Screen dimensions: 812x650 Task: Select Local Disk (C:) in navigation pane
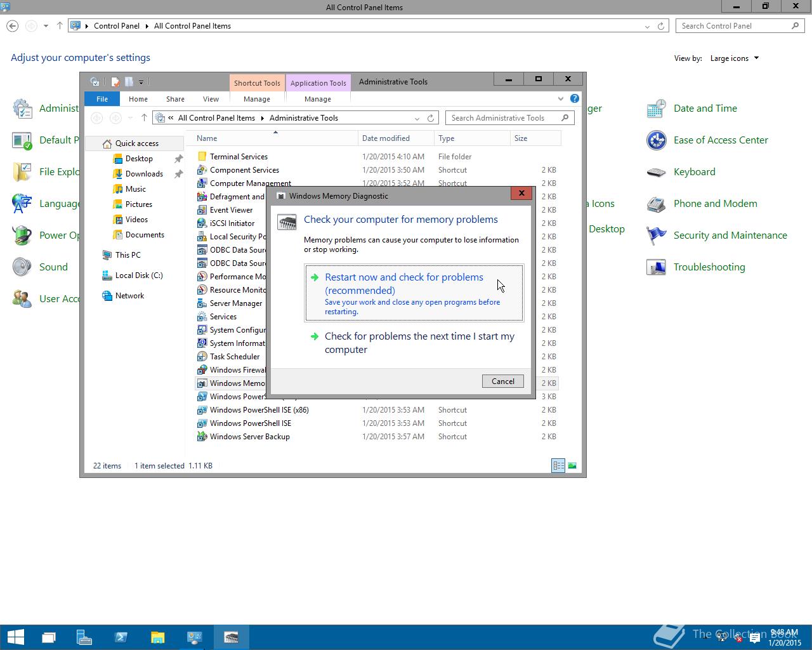pyautogui.click(x=139, y=275)
